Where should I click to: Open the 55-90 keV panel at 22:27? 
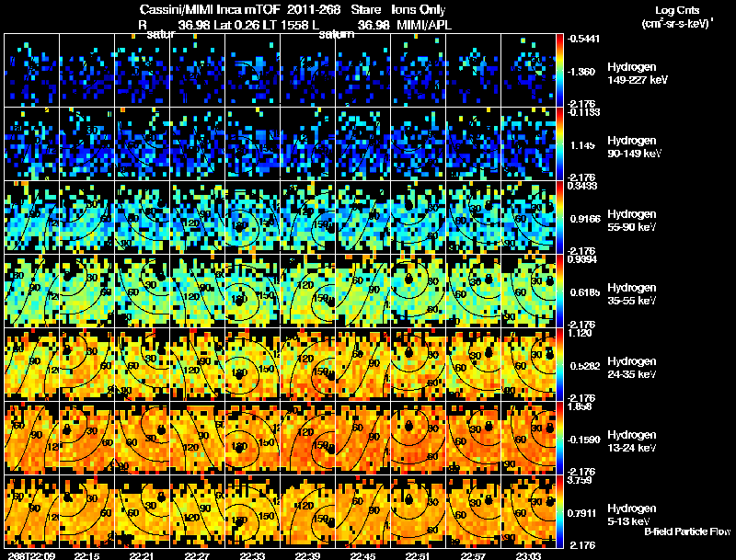197,218
